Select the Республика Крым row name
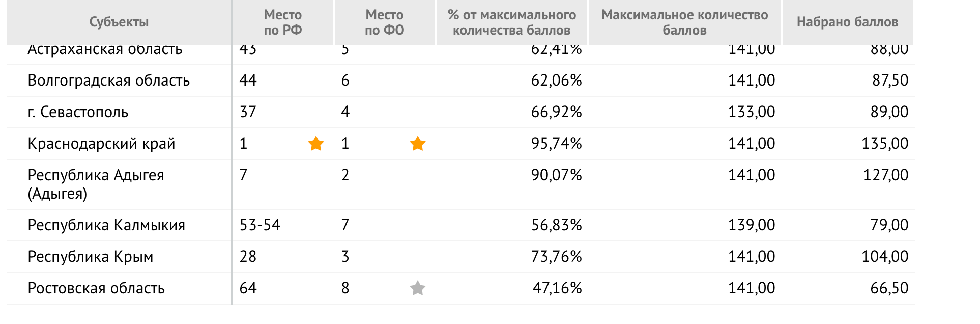 91,257
